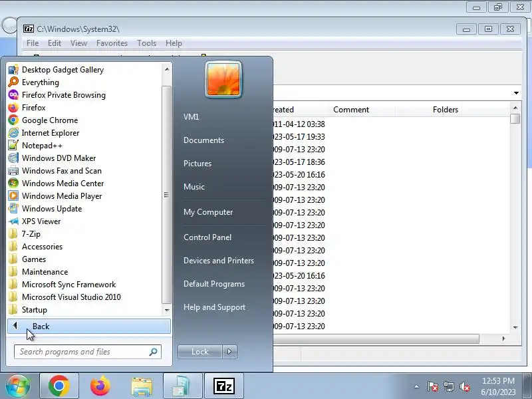This screenshot has height=399, width=532.
Task: Expand the Games folder
Action: 34,259
